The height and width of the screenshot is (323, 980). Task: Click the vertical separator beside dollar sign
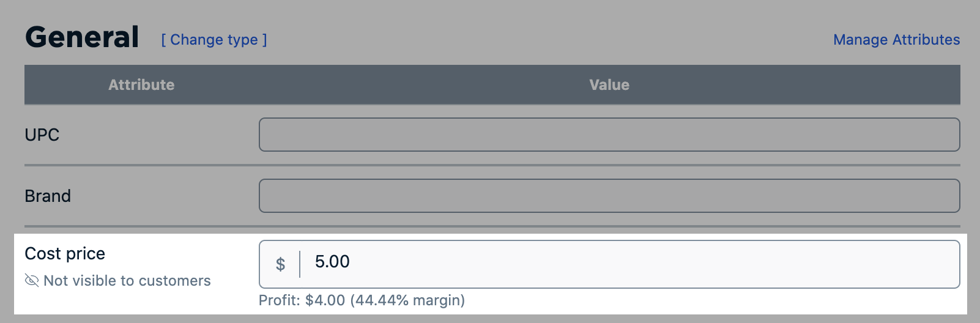coord(300,264)
